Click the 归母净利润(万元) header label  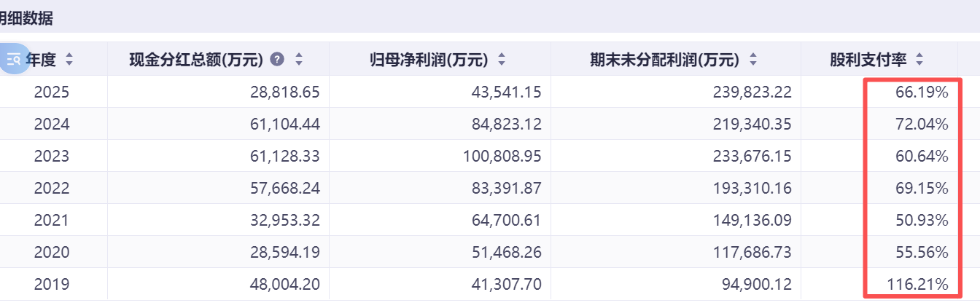tap(429, 60)
